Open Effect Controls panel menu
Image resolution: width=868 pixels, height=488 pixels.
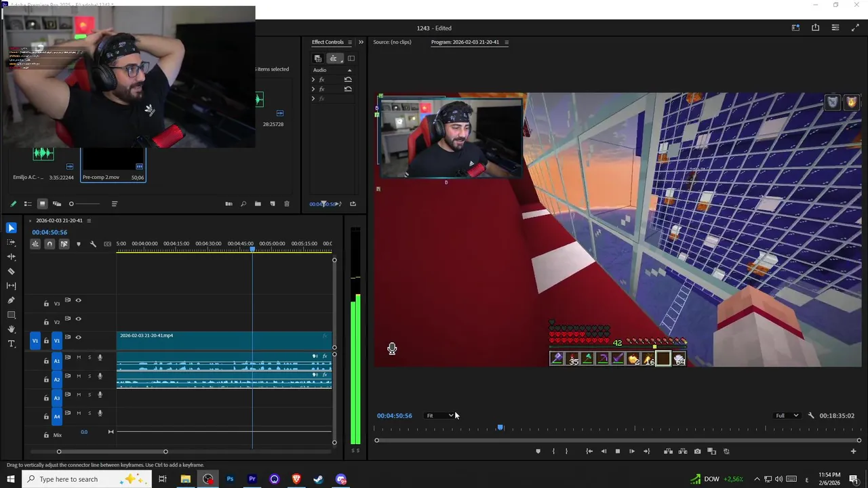(x=350, y=42)
